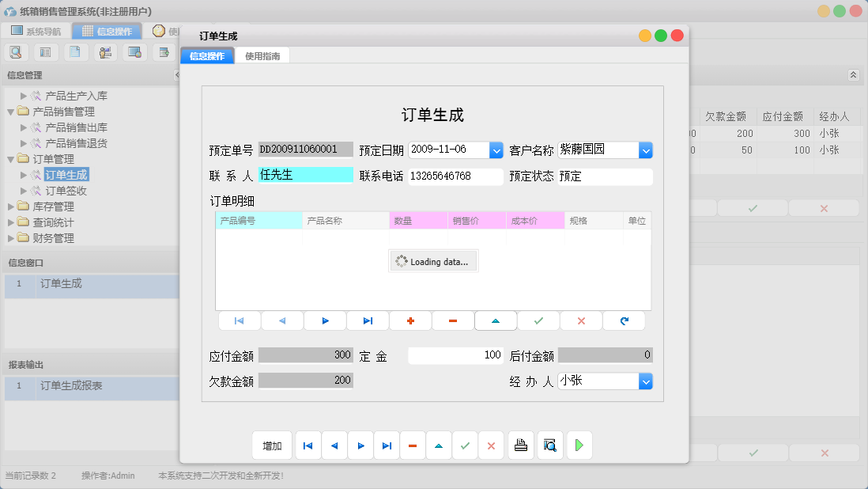Viewport: 868px width, 489px height.
Task: Delete a detail row with the minus icon
Action: click(453, 320)
